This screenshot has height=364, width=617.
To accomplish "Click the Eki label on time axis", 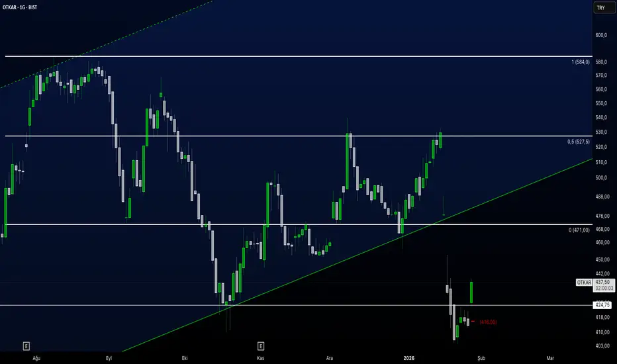I will click(x=185, y=358).
